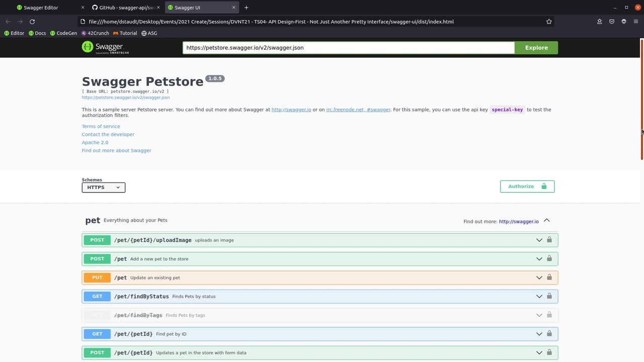The image size is (644, 362).
Task: Open Terms of service link
Action: pos(101,126)
